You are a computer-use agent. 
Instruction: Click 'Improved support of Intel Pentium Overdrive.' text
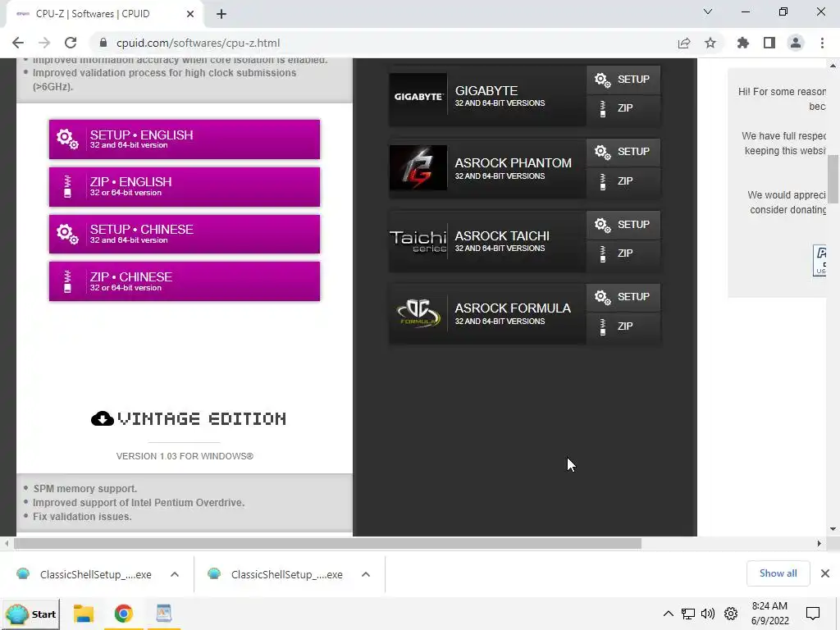tap(139, 503)
